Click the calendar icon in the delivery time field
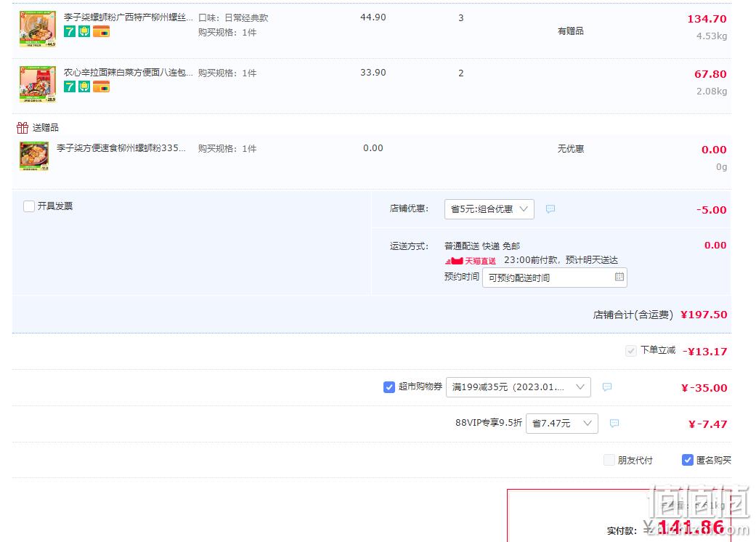 coord(619,276)
